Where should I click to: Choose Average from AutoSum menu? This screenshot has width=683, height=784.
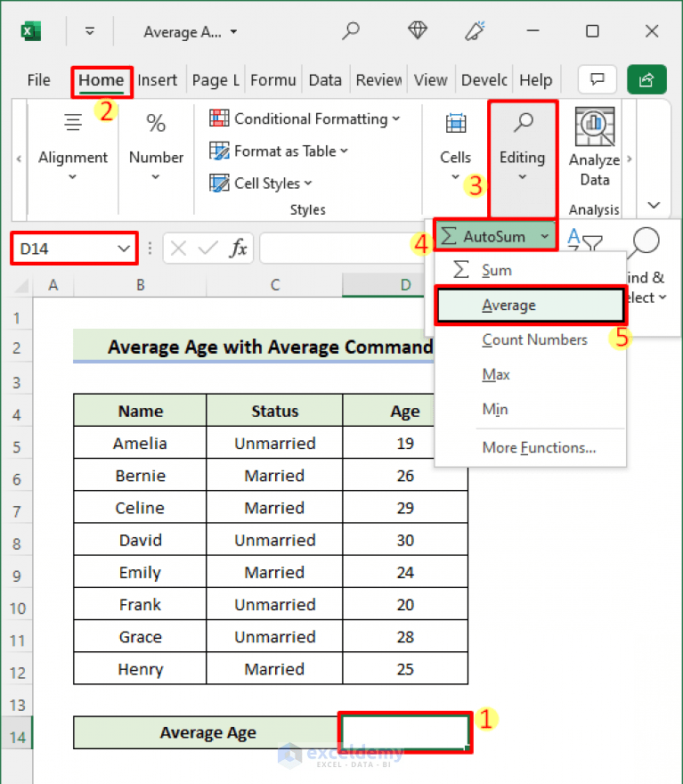530,305
